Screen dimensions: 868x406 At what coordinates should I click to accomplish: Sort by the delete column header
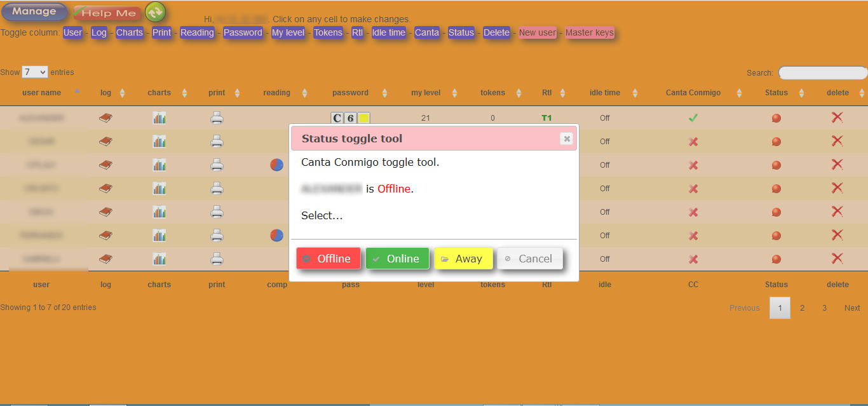click(x=837, y=93)
